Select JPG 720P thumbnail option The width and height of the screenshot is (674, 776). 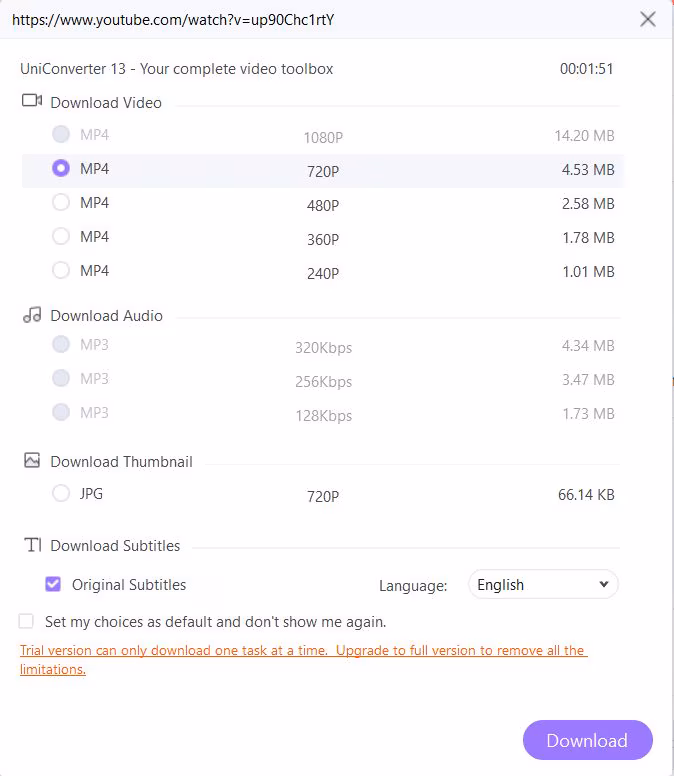pyautogui.click(x=61, y=493)
